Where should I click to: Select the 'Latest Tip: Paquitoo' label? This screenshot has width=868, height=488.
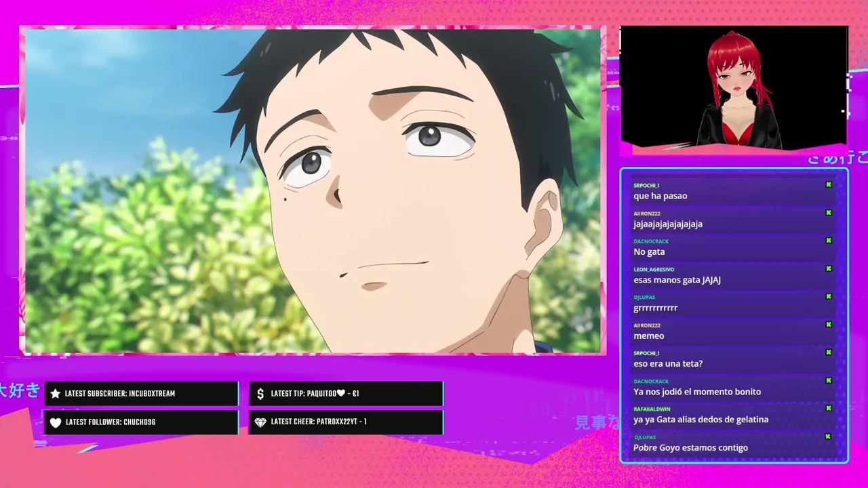click(x=315, y=394)
